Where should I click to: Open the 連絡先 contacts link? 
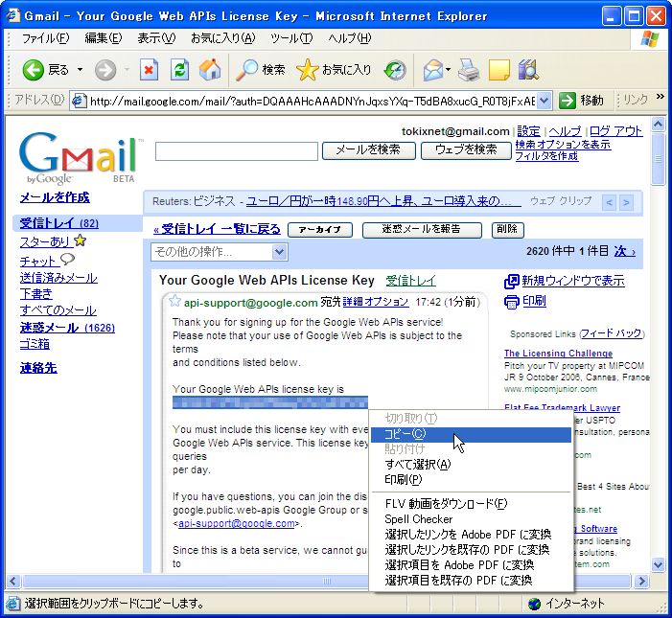(x=38, y=368)
